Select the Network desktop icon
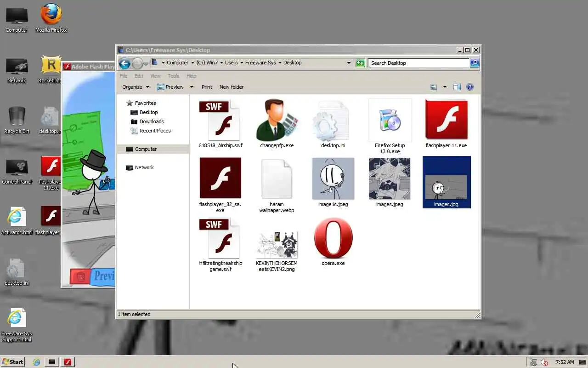 click(17, 69)
